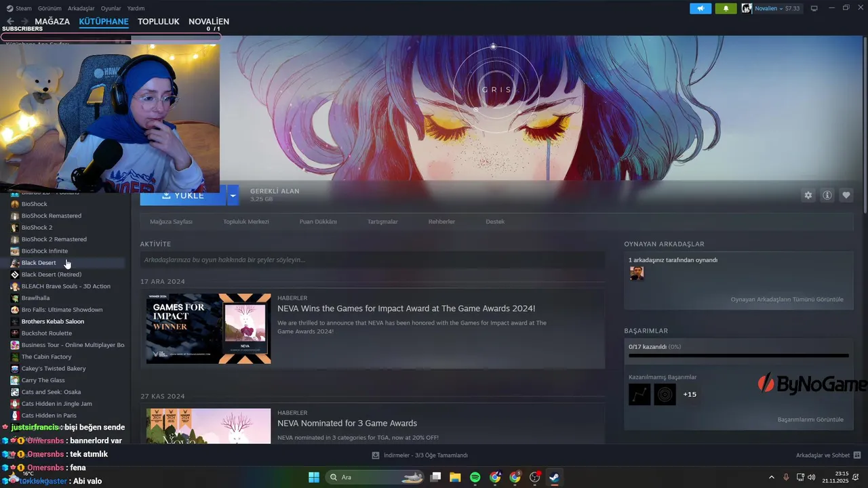Click the achievements progress bar

click(738, 355)
